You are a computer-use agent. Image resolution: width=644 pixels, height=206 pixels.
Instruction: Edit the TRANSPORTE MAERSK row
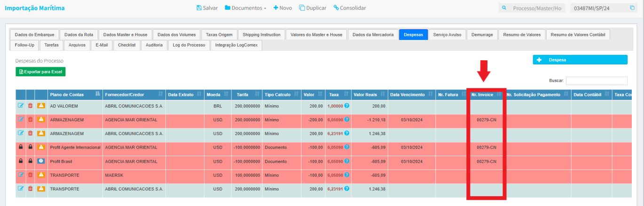tap(21, 175)
